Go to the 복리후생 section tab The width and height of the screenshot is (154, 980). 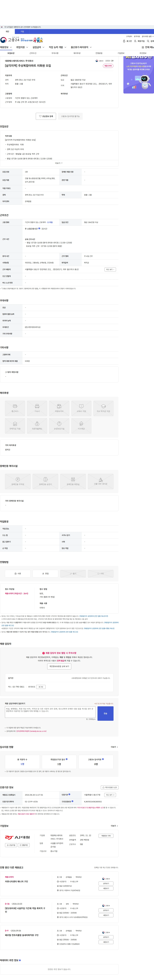[x=77, y=53]
